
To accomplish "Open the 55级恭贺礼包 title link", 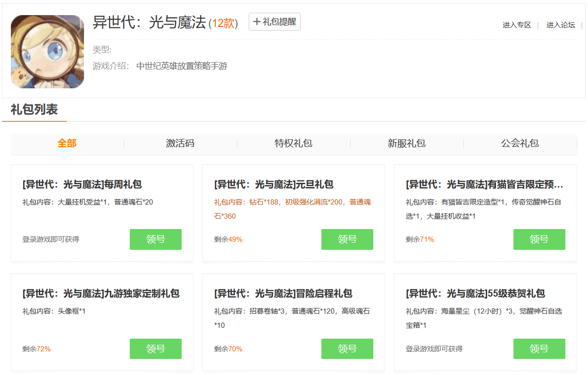I will [475, 294].
